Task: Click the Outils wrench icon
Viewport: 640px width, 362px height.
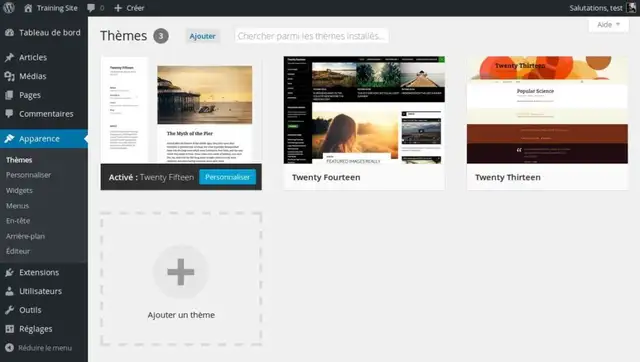Action: click(x=9, y=310)
